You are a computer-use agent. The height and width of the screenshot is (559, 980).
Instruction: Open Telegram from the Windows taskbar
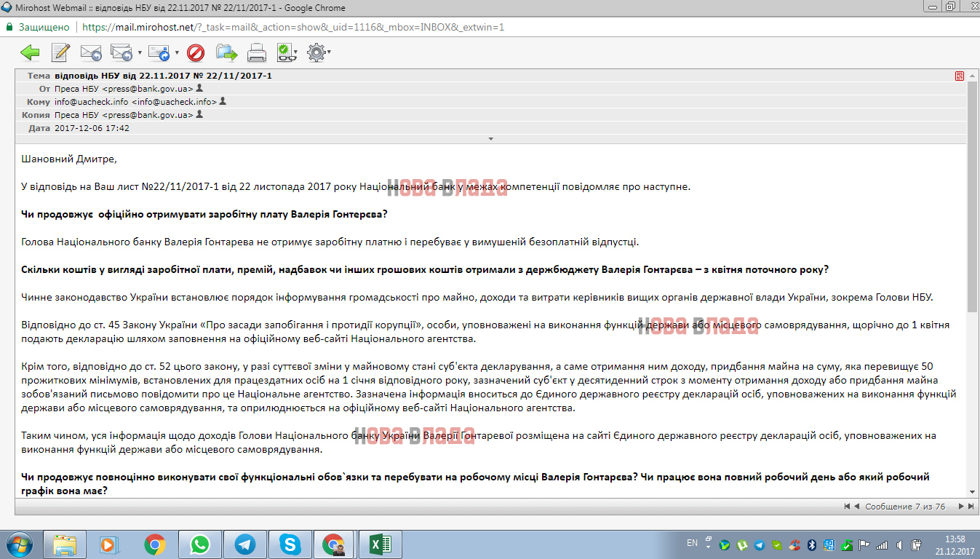245,544
